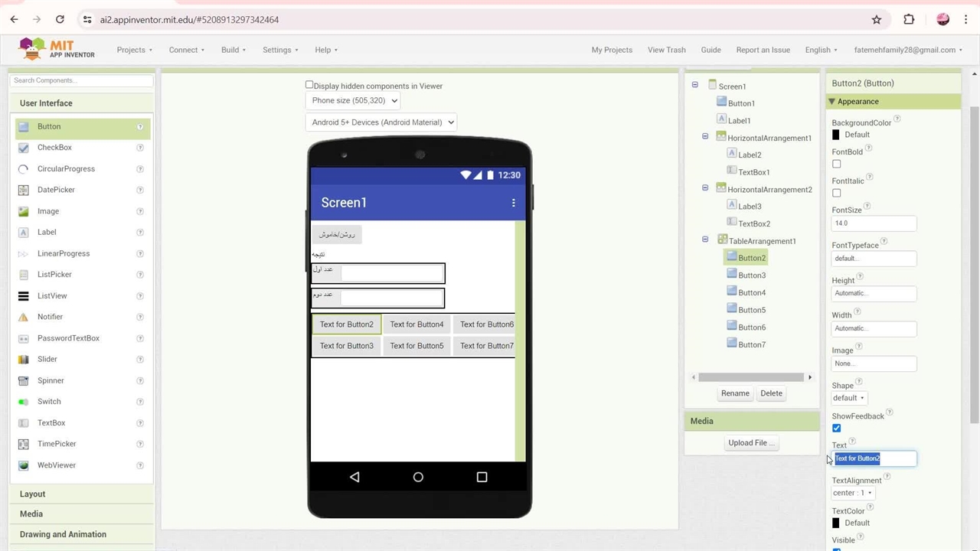Open the Projects menu

tap(134, 50)
